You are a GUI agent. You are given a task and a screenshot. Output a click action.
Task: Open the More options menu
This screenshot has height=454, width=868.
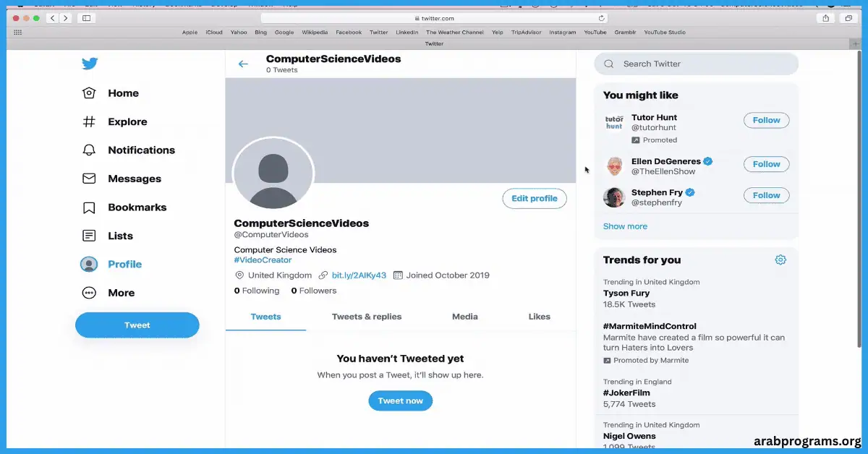(x=108, y=293)
